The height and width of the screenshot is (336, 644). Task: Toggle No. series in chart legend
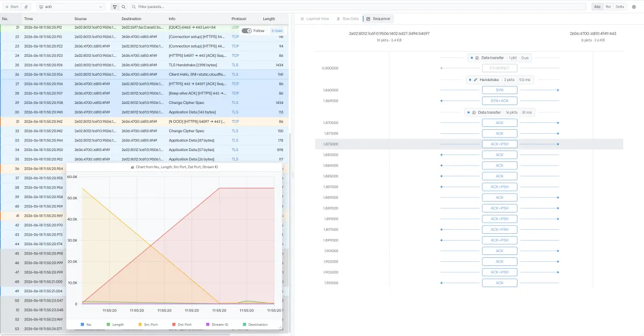tap(86, 325)
